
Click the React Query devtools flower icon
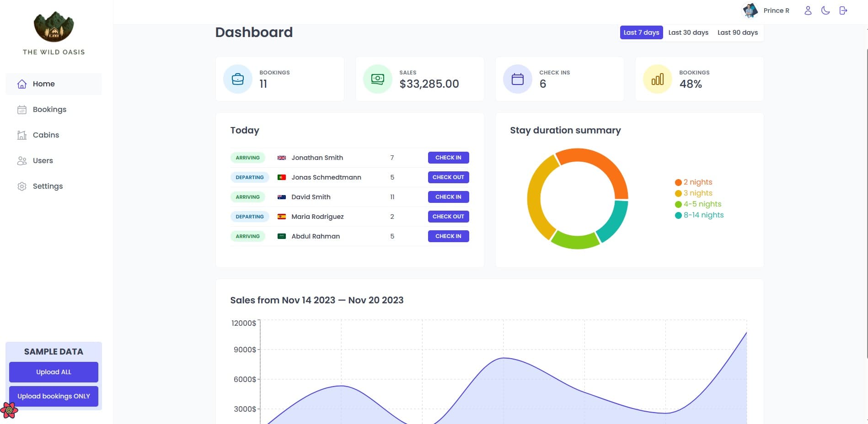coord(9,410)
